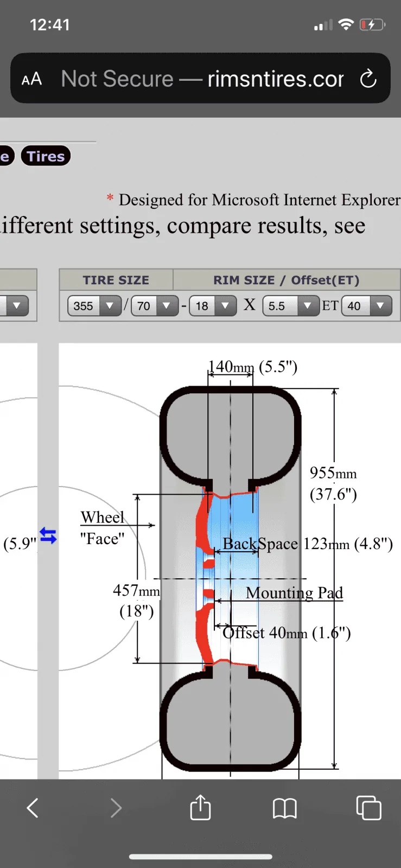Click the Wi-Fi status icon

tap(346, 24)
